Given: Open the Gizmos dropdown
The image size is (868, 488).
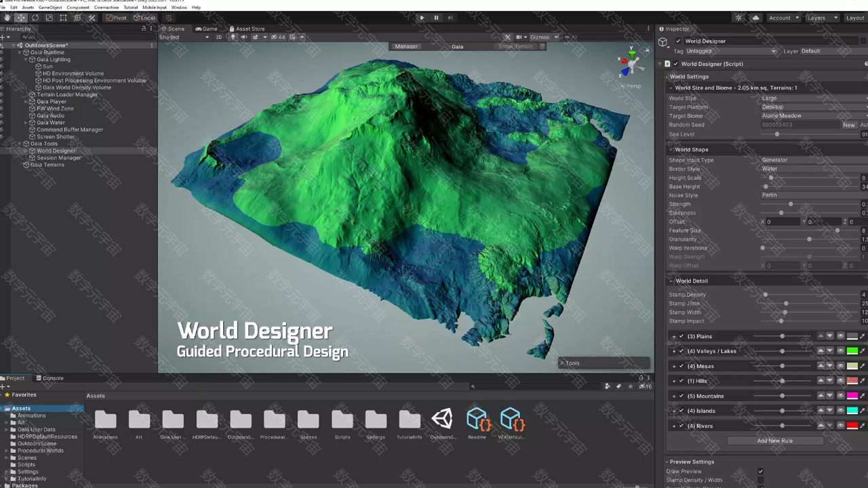Looking at the screenshot, I should [544, 37].
